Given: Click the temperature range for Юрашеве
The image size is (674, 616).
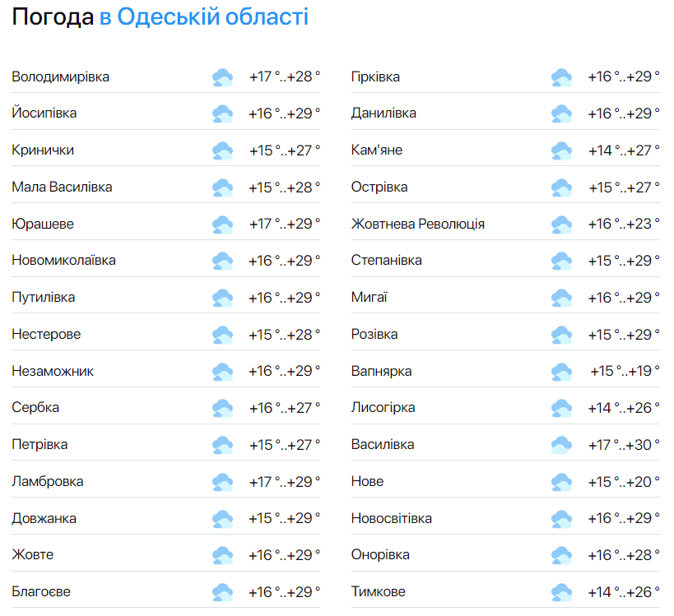Looking at the screenshot, I should [285, 223].
